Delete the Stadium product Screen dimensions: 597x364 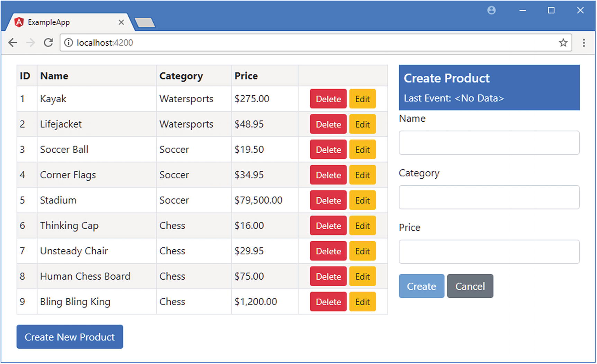[328, 200]
